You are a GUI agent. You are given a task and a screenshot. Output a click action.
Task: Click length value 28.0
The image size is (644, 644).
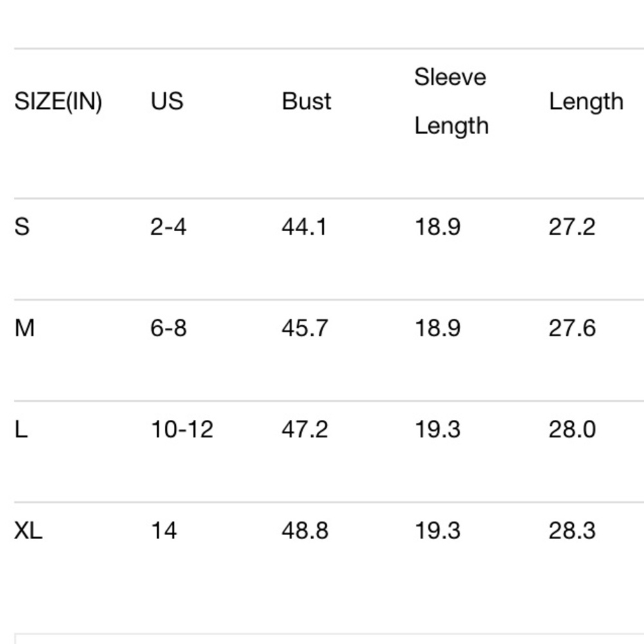(x=572, y=430)
